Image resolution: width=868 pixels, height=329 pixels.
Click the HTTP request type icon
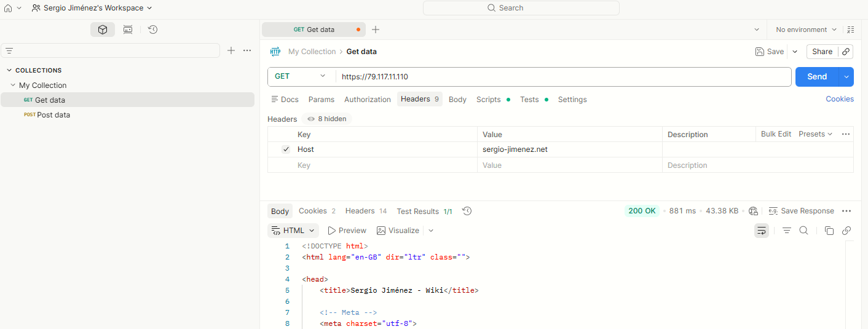275,52
